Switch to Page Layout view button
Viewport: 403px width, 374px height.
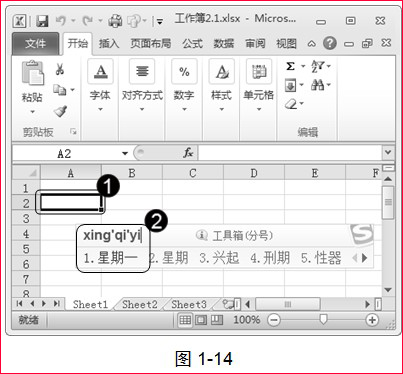201,320
